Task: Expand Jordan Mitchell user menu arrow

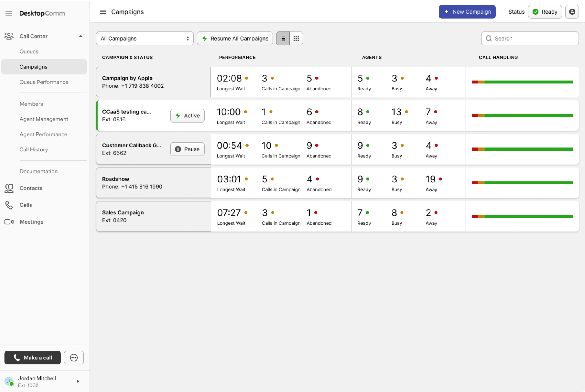Action: (78, 381)
